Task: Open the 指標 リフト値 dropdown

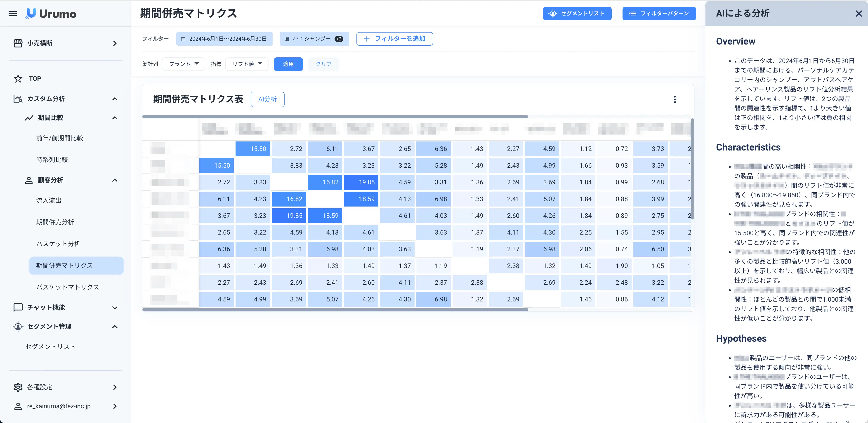Action: 247,64
